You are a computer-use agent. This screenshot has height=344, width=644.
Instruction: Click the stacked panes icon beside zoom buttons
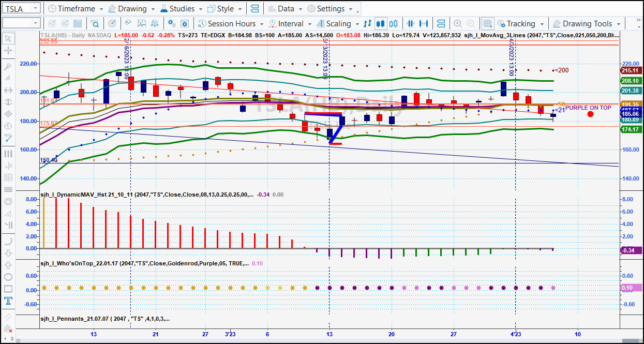pyautogui.click(x=441, y=23)
